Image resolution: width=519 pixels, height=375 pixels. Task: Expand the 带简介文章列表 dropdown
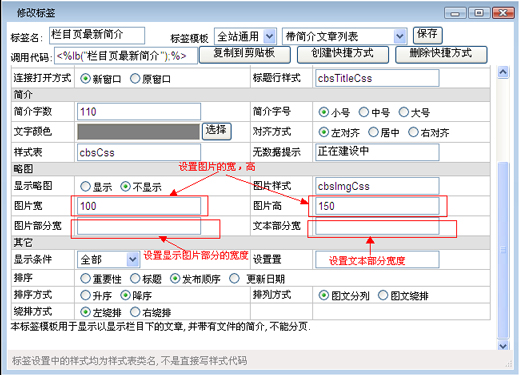(345, 36)
